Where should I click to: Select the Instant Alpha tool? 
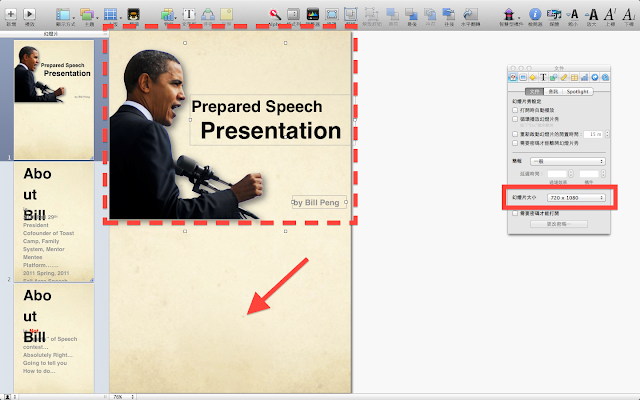pos(275,14)
